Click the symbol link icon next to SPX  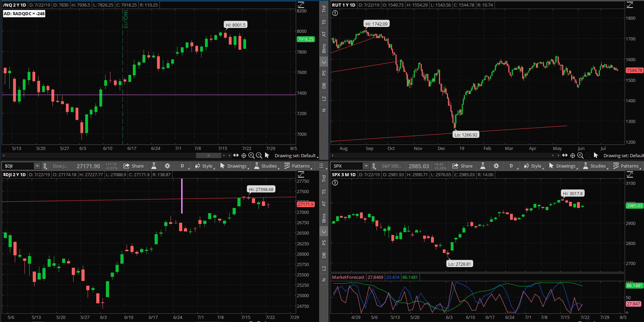(374, 166)
